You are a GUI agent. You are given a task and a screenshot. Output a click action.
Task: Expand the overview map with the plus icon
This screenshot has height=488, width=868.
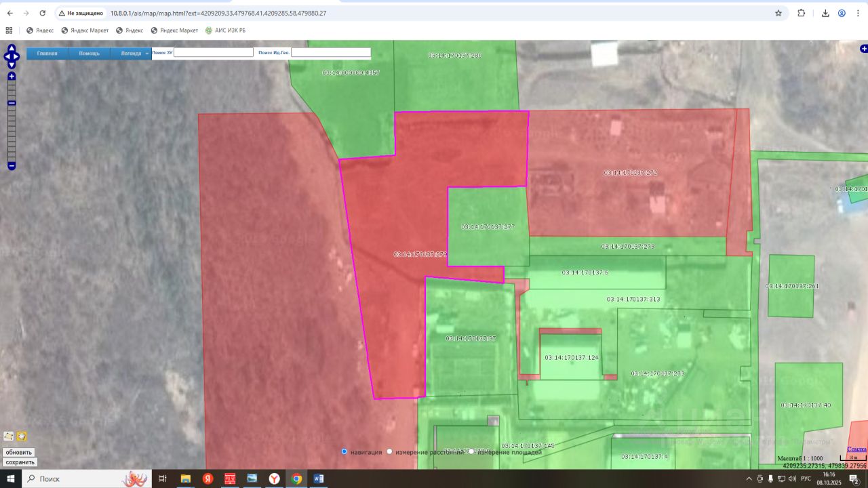pyautogui.click(x=864, y=49)
